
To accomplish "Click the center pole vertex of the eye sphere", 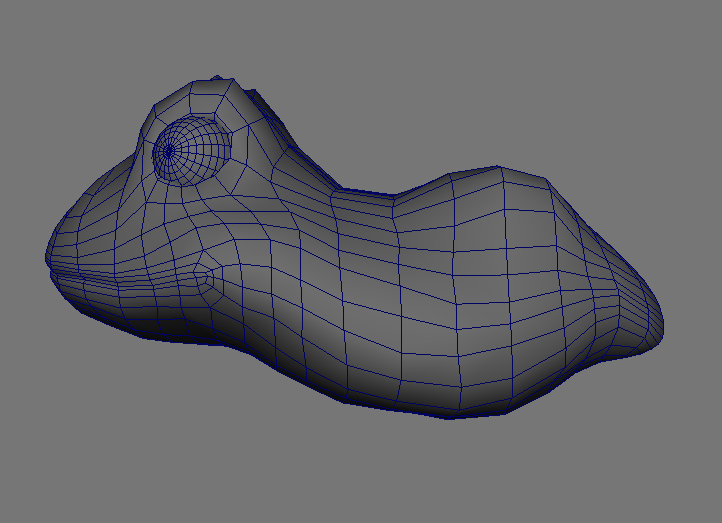I will point(169,151).
